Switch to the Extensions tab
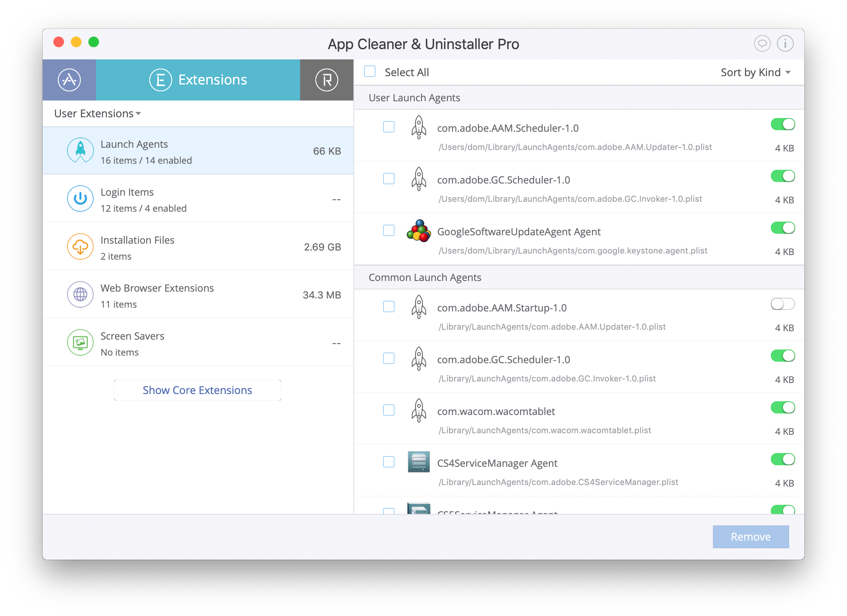This screenshot has height=616, width=847. click(197, 80)
